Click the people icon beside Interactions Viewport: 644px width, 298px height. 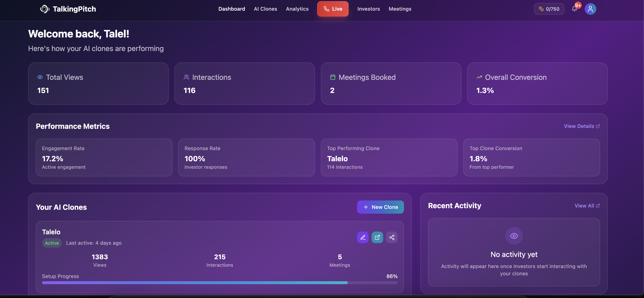[x=187, y=77]
